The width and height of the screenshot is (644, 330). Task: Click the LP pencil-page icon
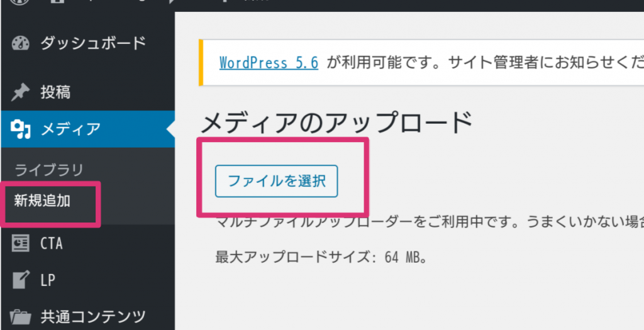click(x=21, y=280)
